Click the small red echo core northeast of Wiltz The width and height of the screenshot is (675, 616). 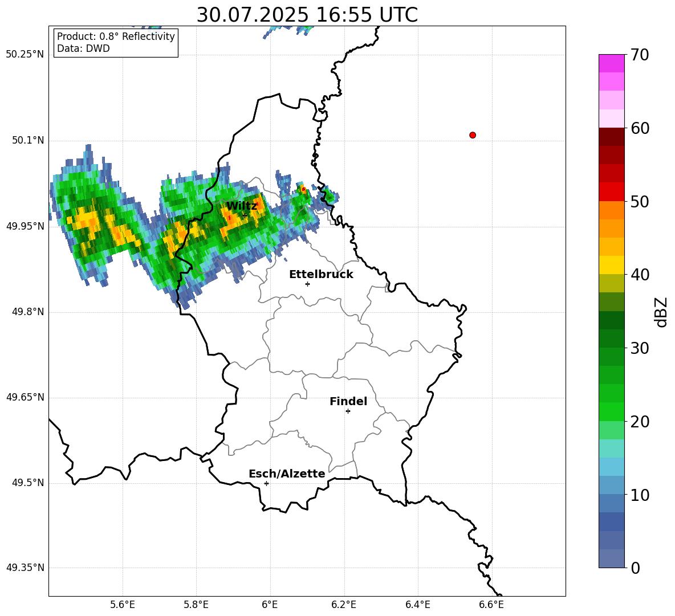click(303, 189)
